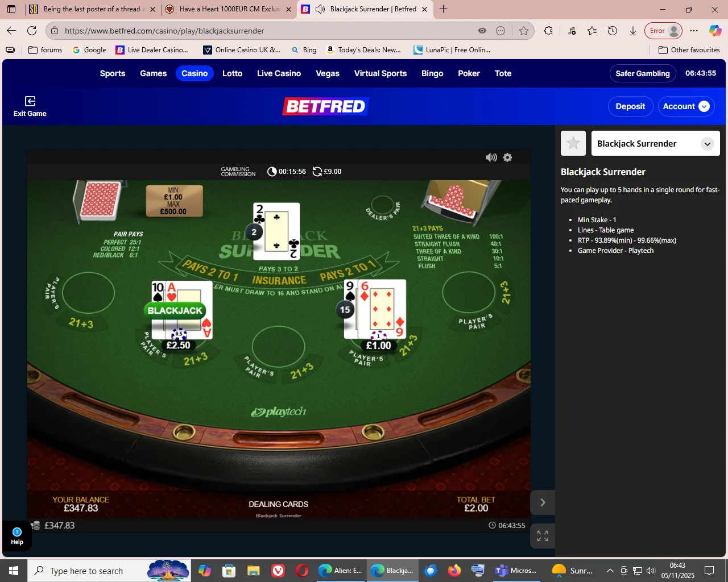Open the Windows Start menu
The image size is (728, 582).
14,571
